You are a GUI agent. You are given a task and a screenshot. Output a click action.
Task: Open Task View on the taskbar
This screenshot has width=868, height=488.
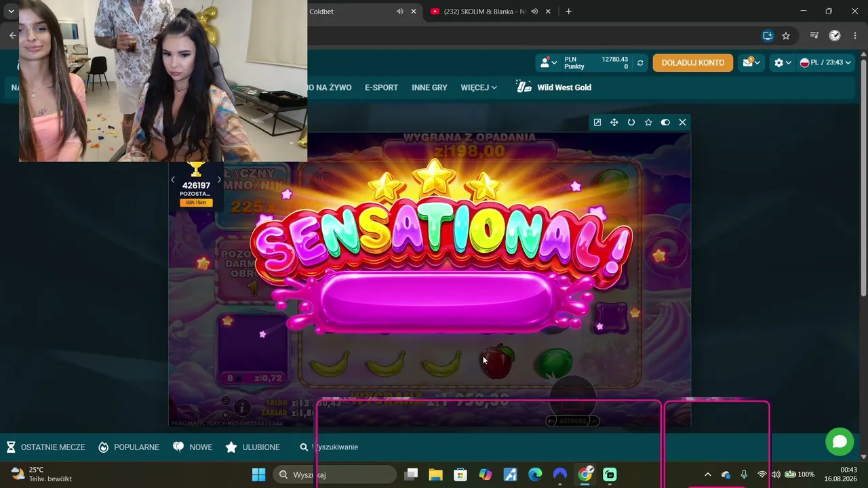[x=411, y=474]
